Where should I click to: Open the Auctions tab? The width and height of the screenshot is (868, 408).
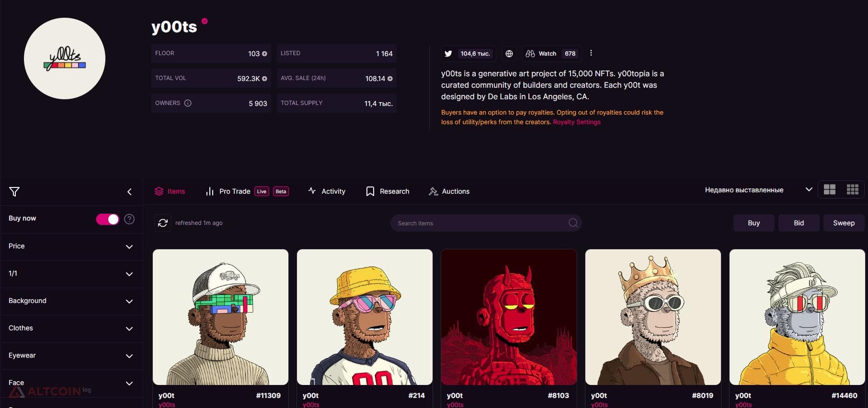pyautogui.click(x=449, y=191)
